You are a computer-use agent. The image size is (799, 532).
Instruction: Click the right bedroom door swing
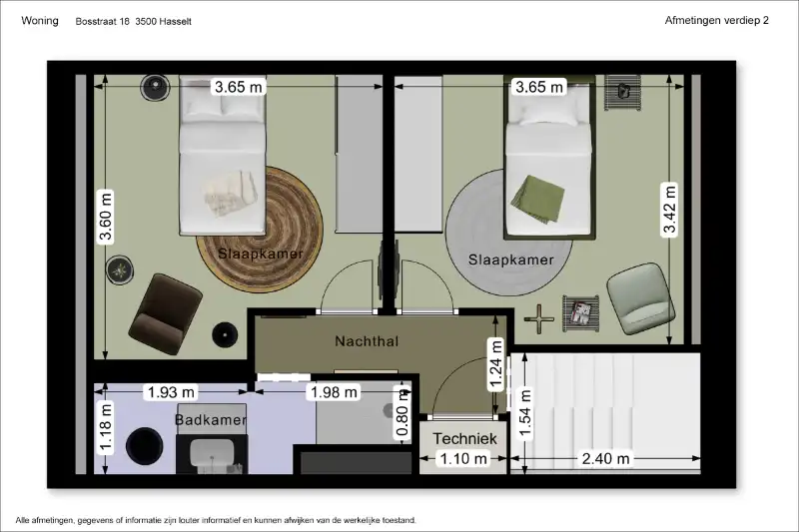point(427,286)
